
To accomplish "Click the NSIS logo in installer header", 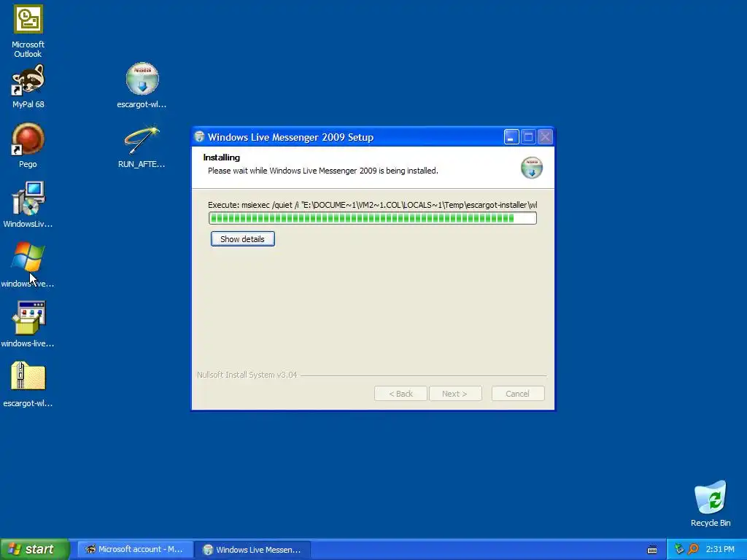I will pos(532,168).
